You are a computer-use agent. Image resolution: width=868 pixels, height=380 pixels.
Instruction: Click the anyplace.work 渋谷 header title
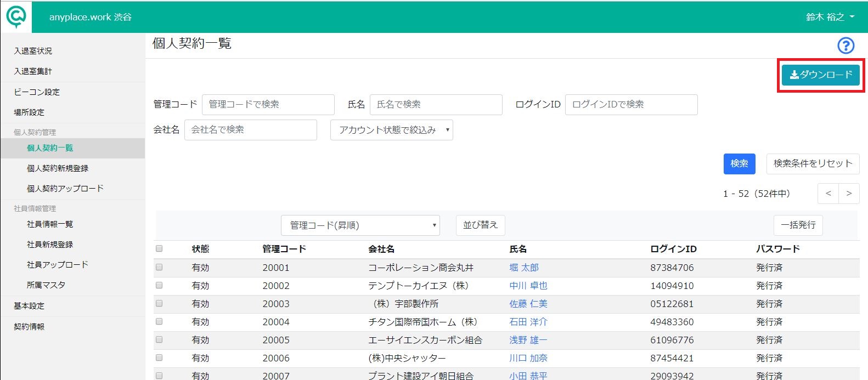tap(91, 17)
